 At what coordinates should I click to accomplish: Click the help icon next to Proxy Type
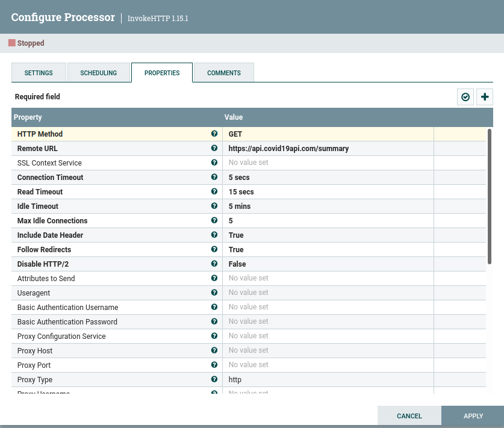pos(214,379)
